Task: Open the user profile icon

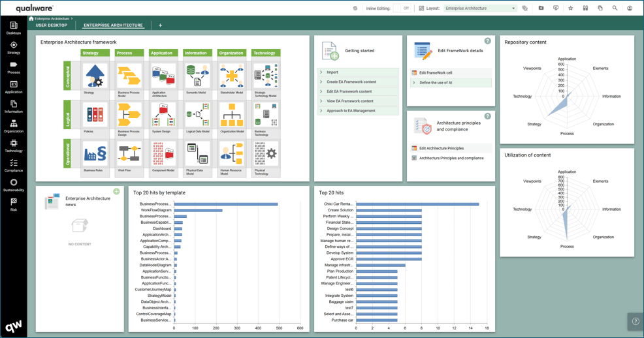Action: point(630,8)
